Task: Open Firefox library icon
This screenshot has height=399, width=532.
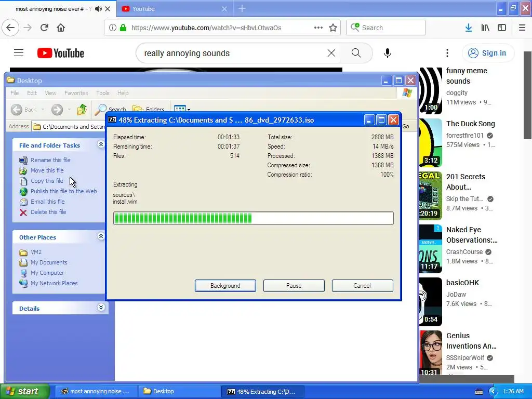Action: (x=485, y=28)
